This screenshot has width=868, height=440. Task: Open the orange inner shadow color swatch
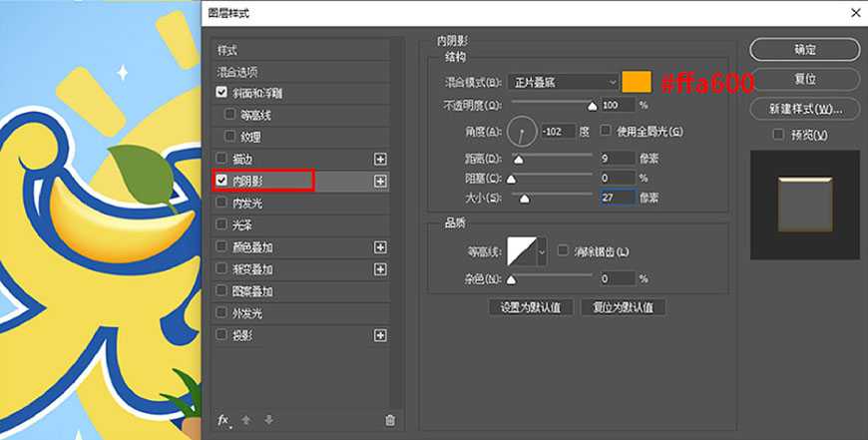click(x=636, y=82)
